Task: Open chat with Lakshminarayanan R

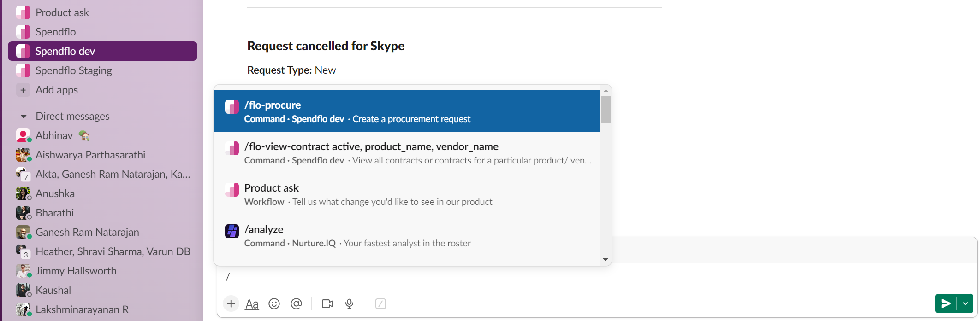Action: click(102, 309)
